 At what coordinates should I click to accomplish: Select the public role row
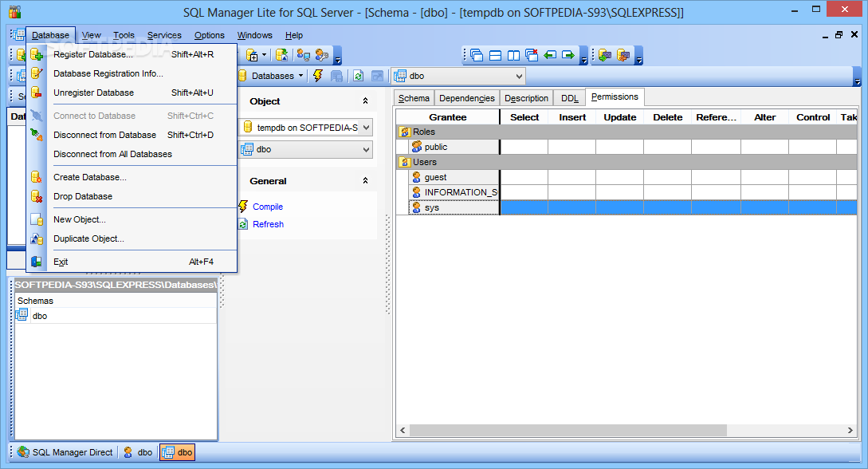coord(626,147)
